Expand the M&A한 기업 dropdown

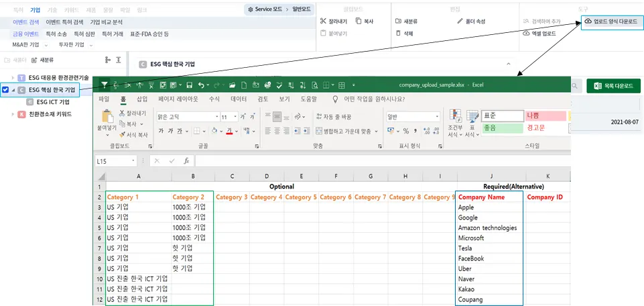[46, 45]
